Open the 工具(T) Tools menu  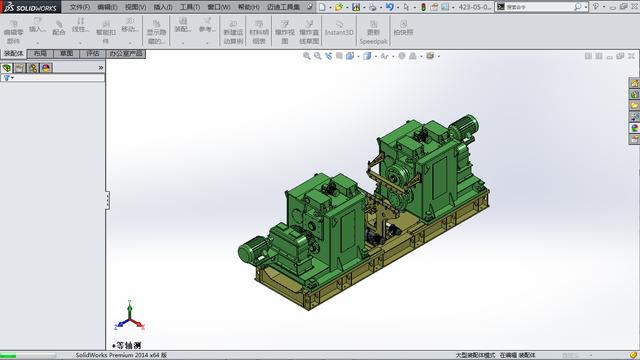(190, 7)
